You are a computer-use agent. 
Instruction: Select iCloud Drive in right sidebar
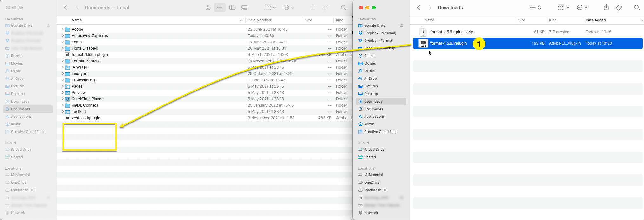[374, 149]
